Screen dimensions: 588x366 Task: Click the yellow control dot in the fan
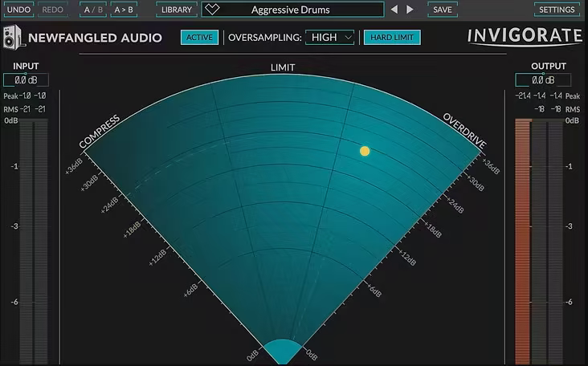pos(365,151)
